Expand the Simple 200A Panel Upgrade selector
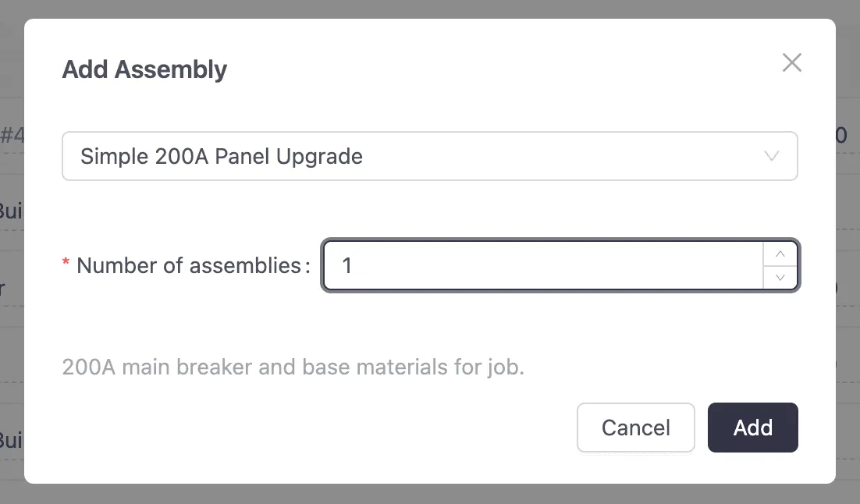Image resolution: width=860 pixels, height=504 pixels. [x=429, y=156]
